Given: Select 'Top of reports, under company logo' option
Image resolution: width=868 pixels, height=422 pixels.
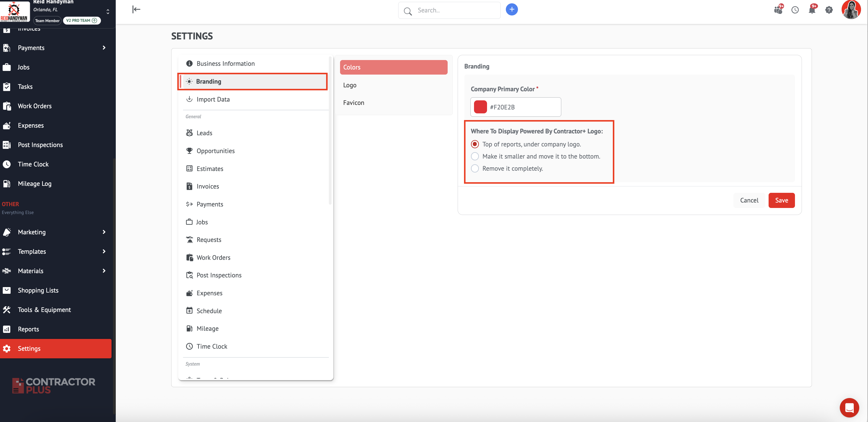Looking at the screenshot, I should [x=475, y=144].
